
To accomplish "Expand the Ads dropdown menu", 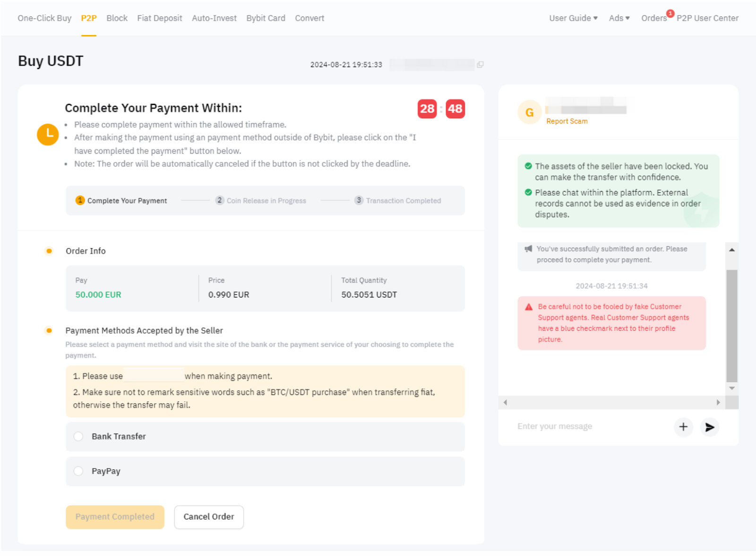I will [x=619, y=18].
